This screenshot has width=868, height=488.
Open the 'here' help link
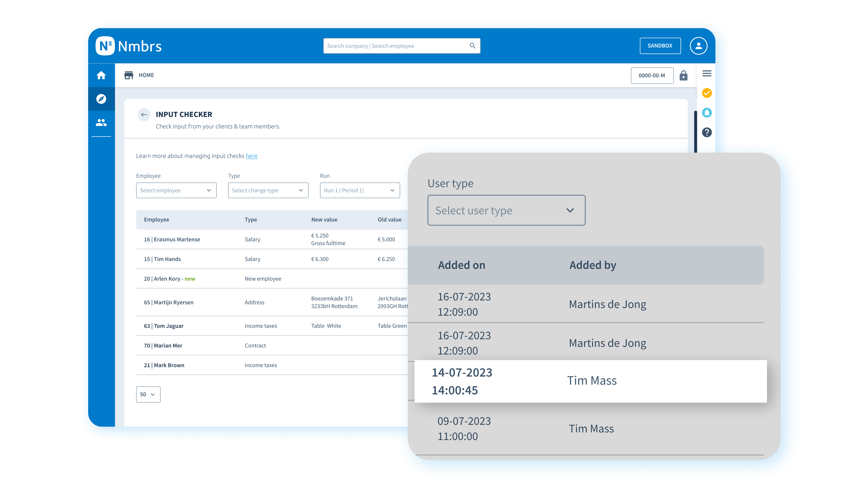pyautogui.click(x=251, y=156)
